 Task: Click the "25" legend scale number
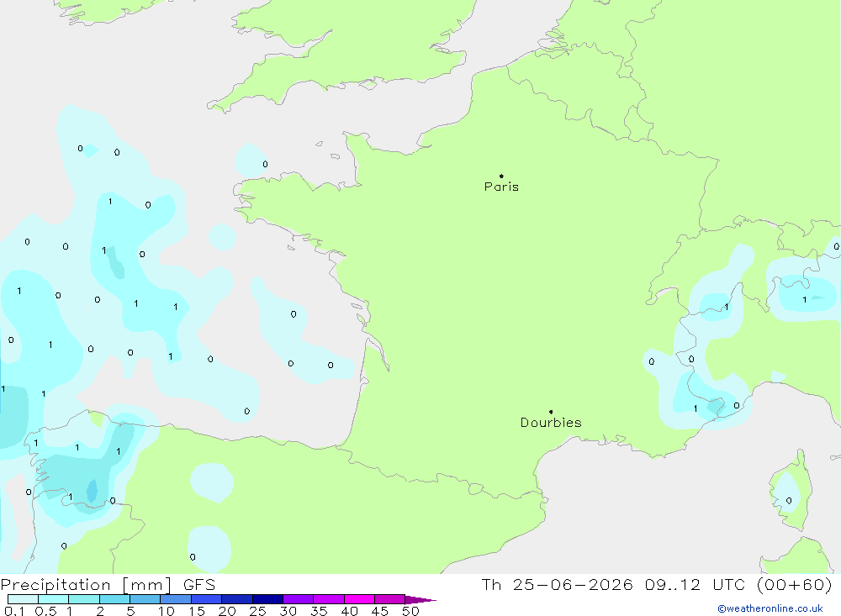pyautogui.click(x=257, y=611)
